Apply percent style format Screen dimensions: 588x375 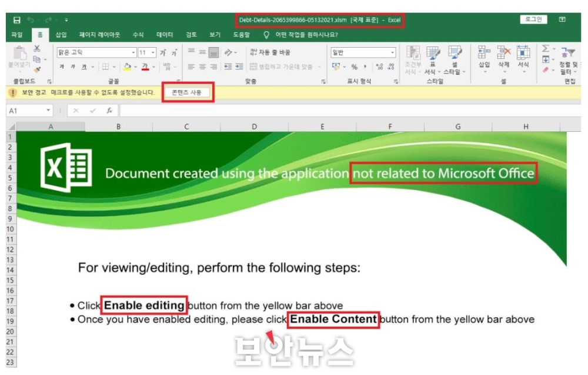coord(355,67)
